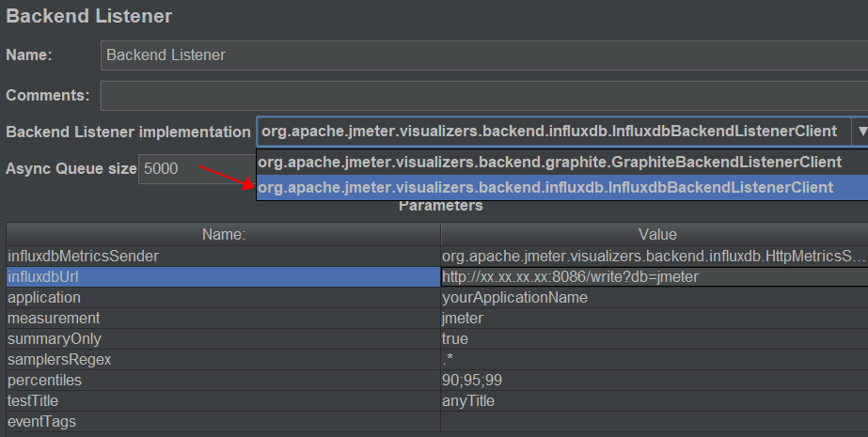Image resolution: width=868 pixels, height=437 pixels.
Task: Select InfluxdbBackendListenerClient option in list
Action: pyautogui.click(x=545, y=187)
